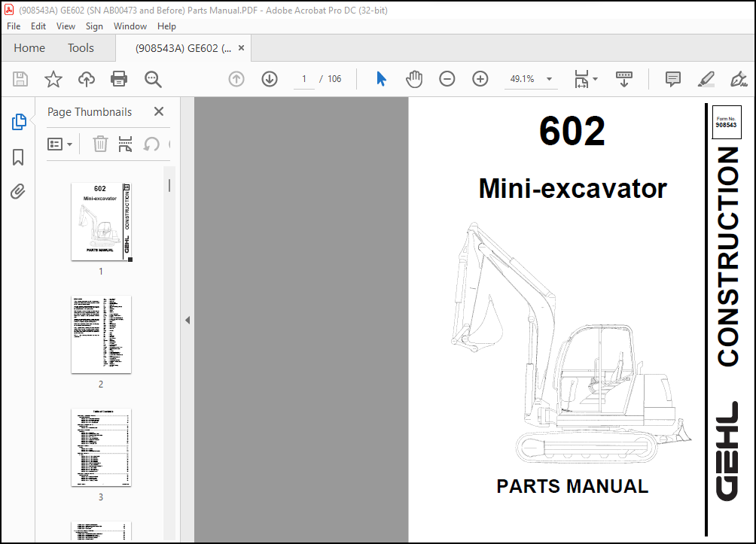Switch to the Home tab
The height and width of the screenshot is (544, 756).
[29, 47]
